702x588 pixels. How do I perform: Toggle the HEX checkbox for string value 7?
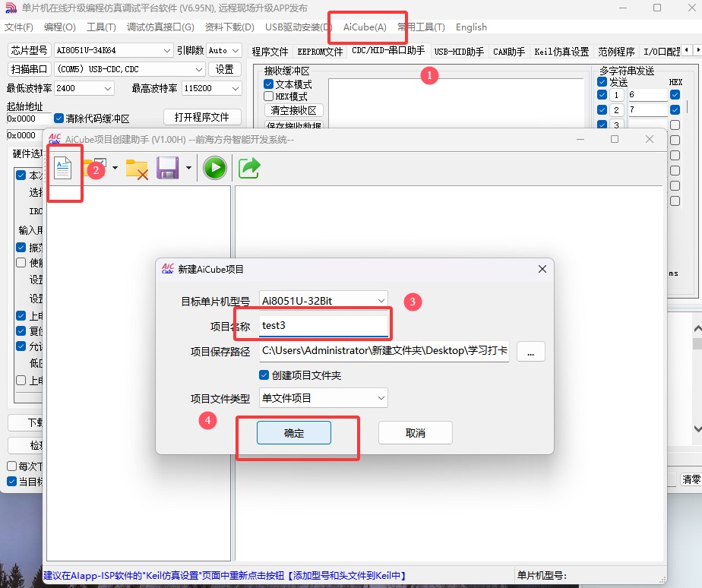[675, 109]
